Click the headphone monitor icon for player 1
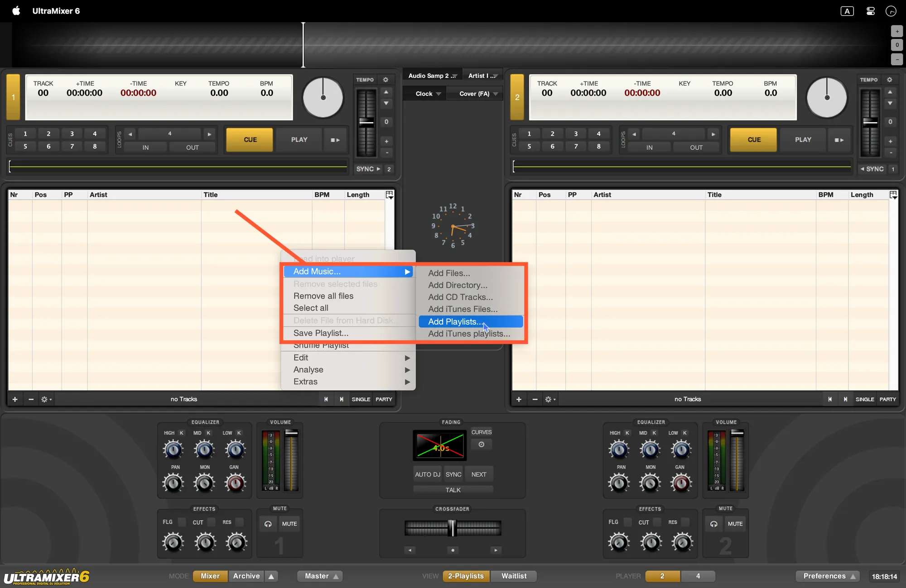Image resolution: width=906 pixels, height=588 pixels. pyautogui.click(x=268, y=524)
